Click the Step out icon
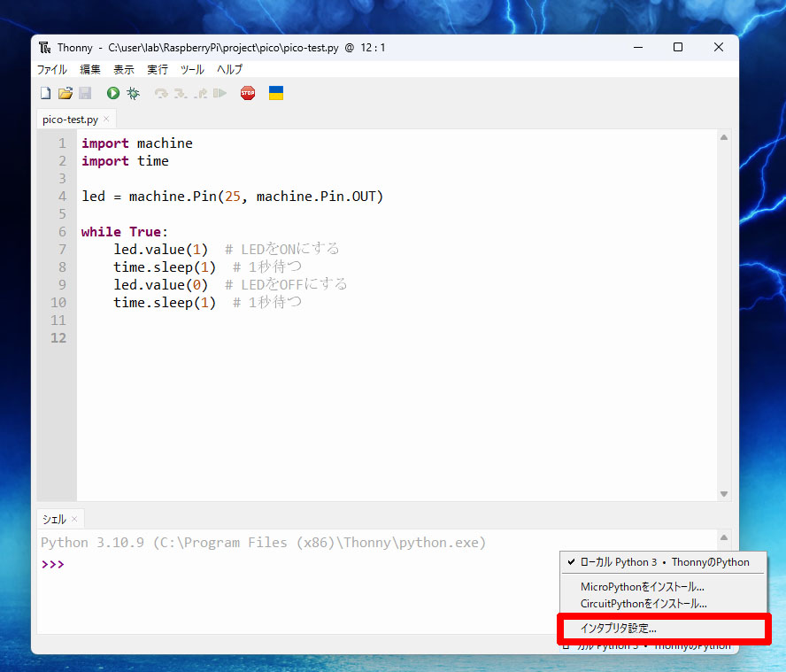Screen dimensions: 786x672 click(x=201, y=93)
